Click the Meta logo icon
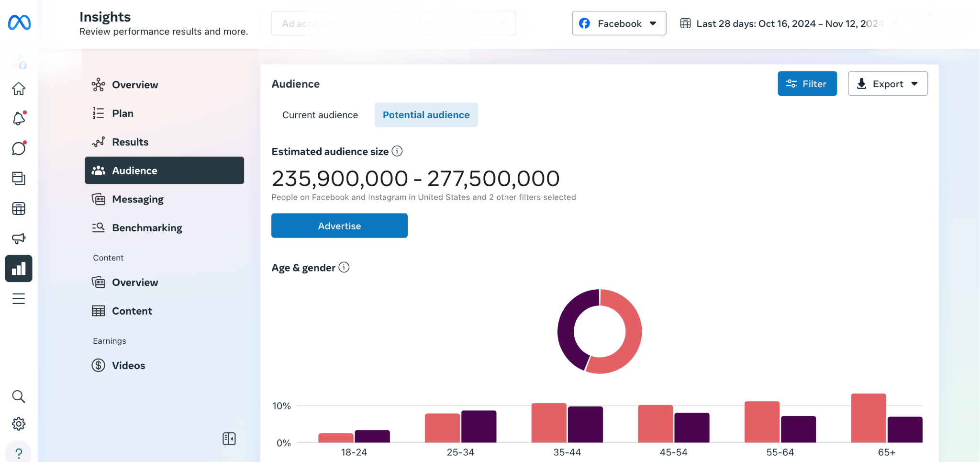Image resolution: width=980 pixels, height=462 pixels. (19, 23)
